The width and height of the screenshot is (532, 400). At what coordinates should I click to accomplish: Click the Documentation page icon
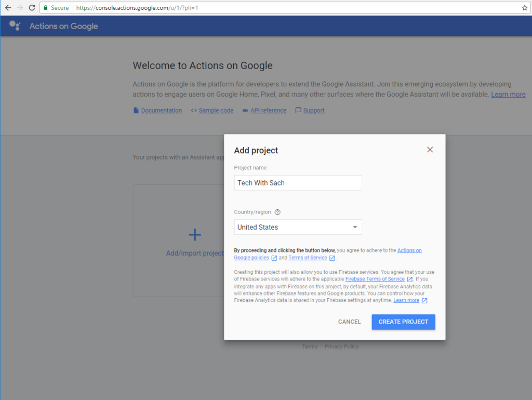tap(136, 110)
